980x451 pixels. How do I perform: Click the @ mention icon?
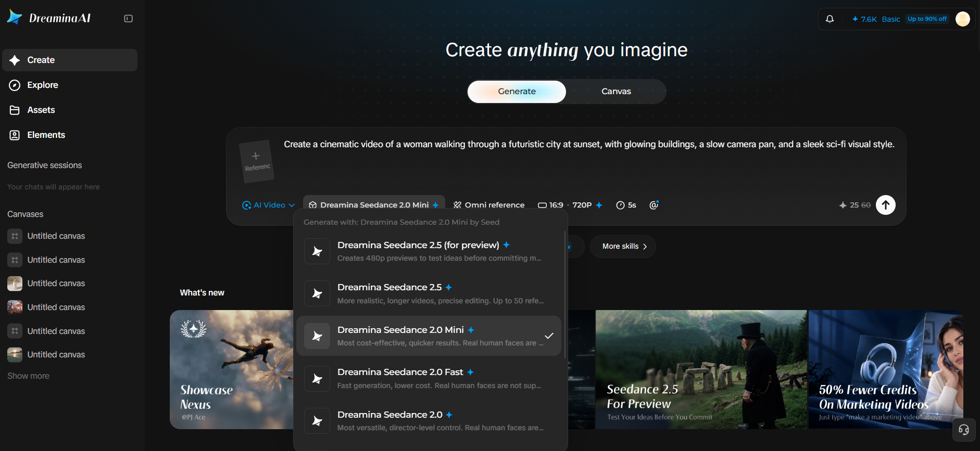pos(654,205)
